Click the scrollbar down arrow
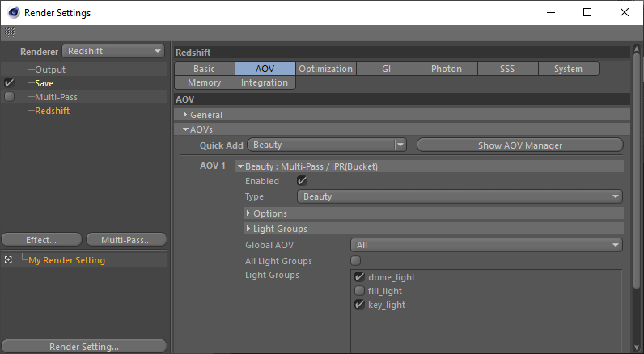 [637, 348]
